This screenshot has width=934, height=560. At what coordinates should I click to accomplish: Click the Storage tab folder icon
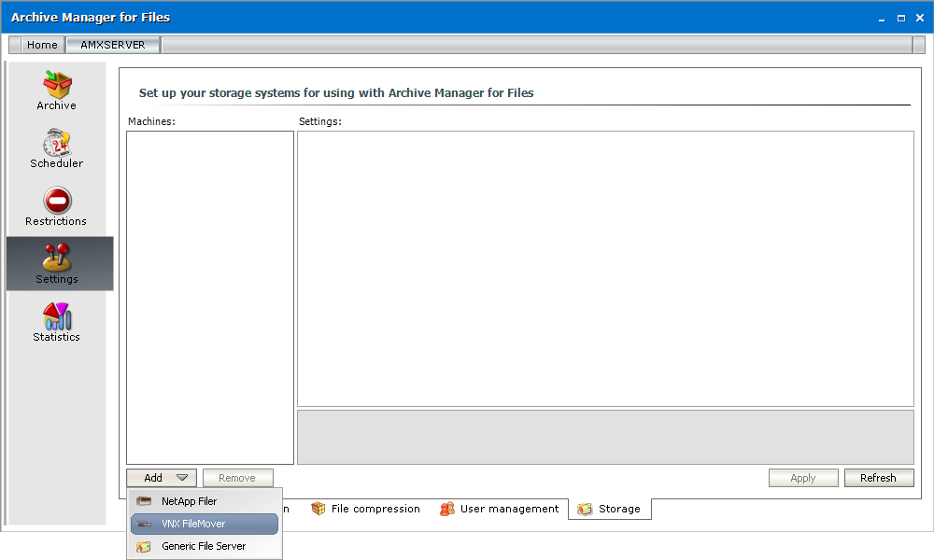585,510
